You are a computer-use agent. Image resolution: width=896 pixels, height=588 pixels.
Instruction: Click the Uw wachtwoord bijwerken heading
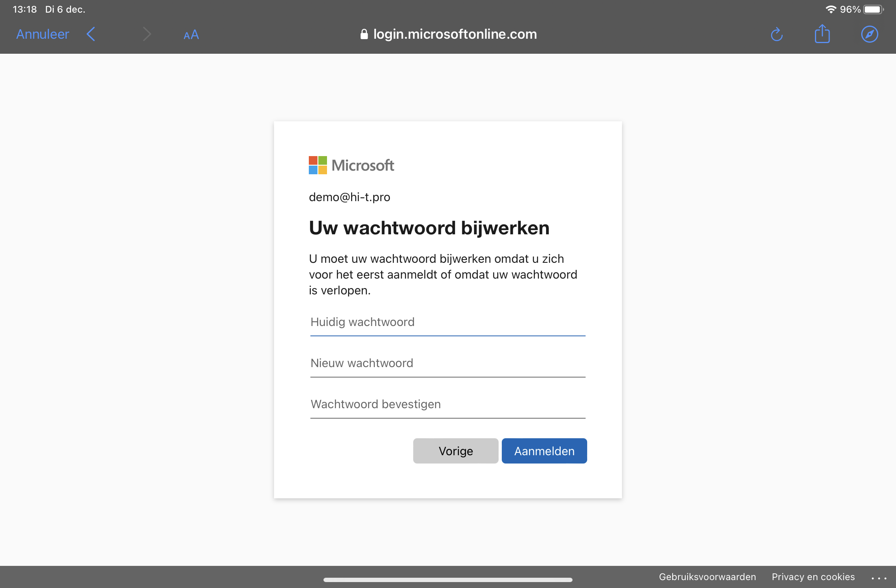point(429,228)
